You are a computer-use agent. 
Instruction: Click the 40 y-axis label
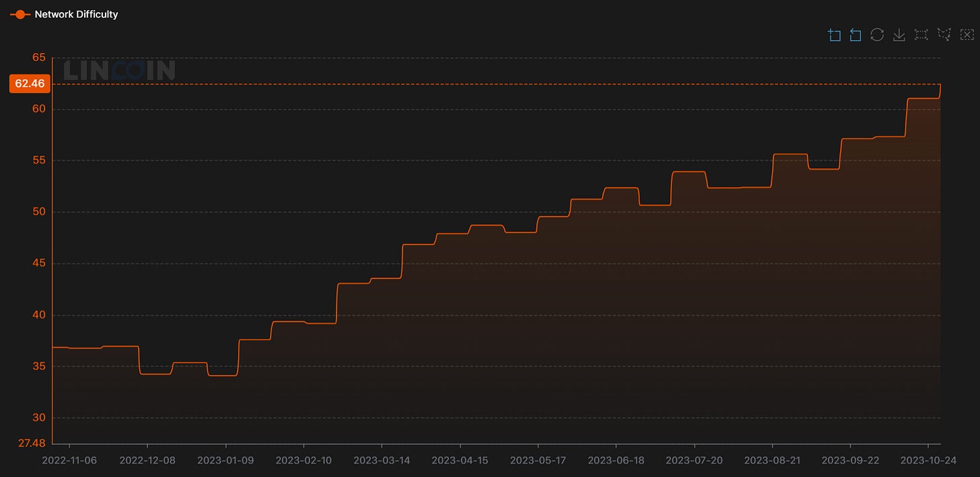[x=39, y=315]
